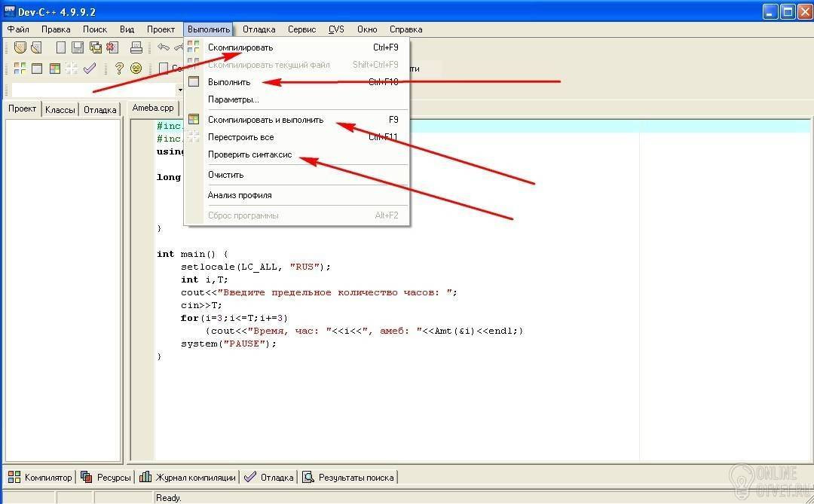Click the Save All toolbar icon
This screenshot has height=504, width=814.
click(95, 47)
